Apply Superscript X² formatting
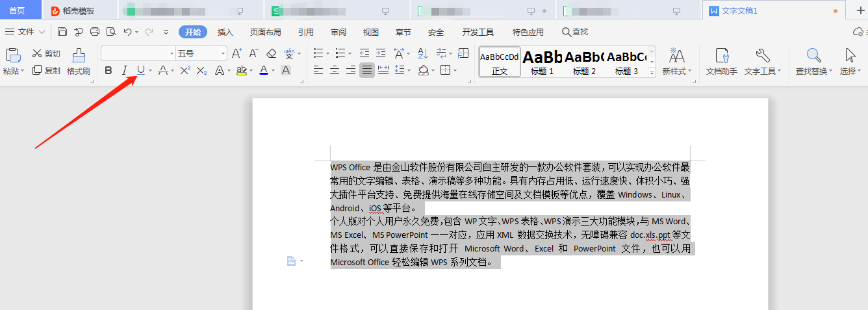The width and height of the screenshot is (868, 310). click(x=185, y=70)
